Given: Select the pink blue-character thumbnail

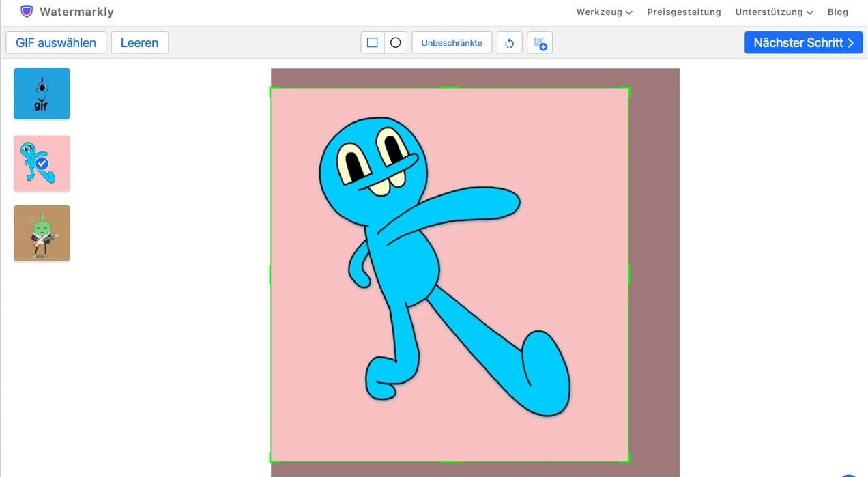Looking at the screenshot, I should pyautogui.click(x=42, y=163).
